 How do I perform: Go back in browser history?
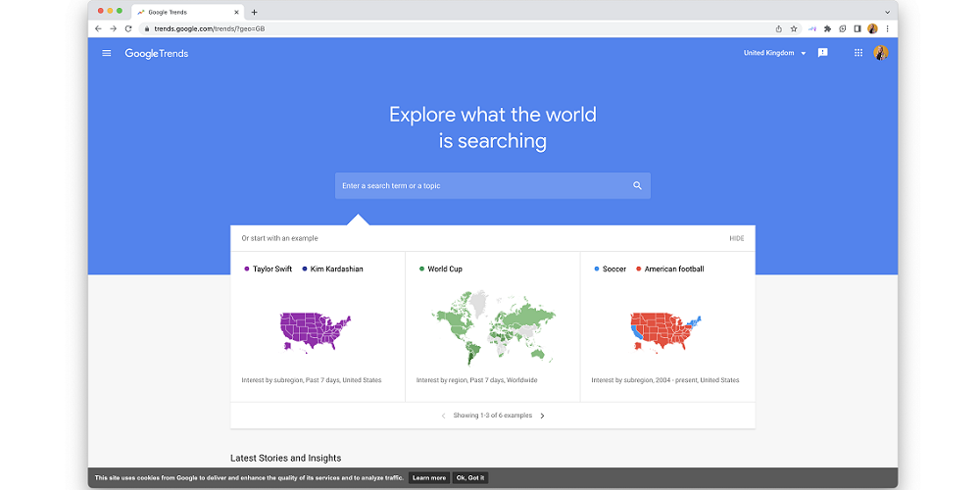point(98,28)
